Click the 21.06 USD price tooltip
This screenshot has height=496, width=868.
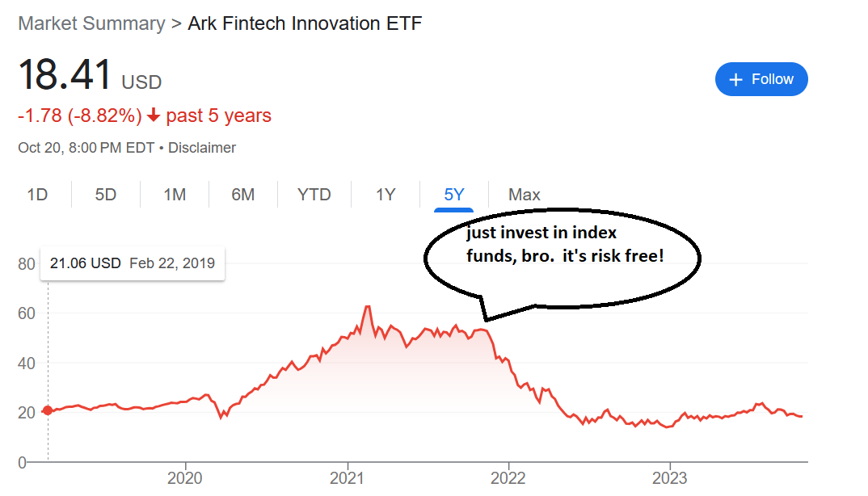(x=133, y=263)
